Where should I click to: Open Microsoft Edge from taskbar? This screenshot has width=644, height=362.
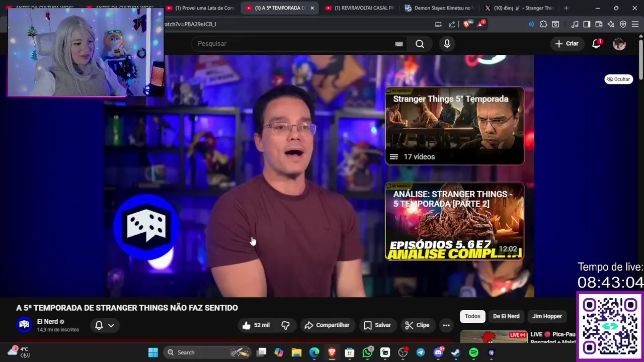point(314,352)
